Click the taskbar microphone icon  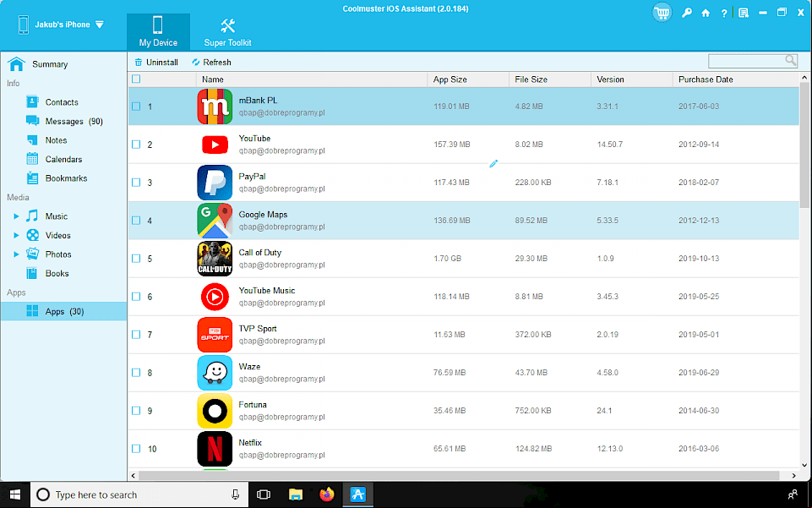point(235,495)
